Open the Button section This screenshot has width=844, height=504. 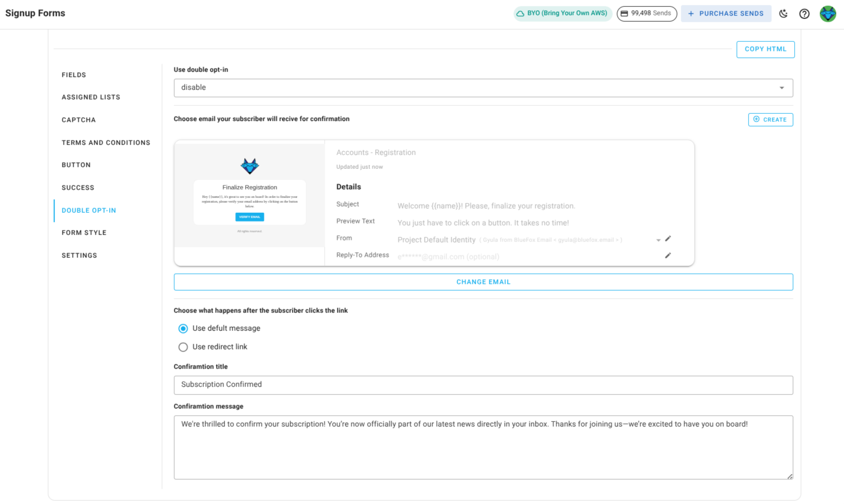pyautogui.click(x=76, y=165)
